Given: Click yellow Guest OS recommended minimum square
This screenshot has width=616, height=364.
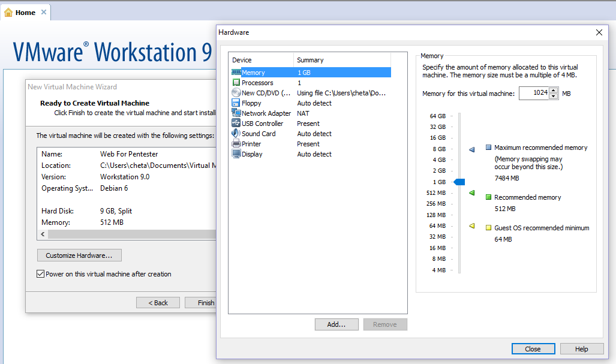Looking at the screenshot, I should 488,228.
